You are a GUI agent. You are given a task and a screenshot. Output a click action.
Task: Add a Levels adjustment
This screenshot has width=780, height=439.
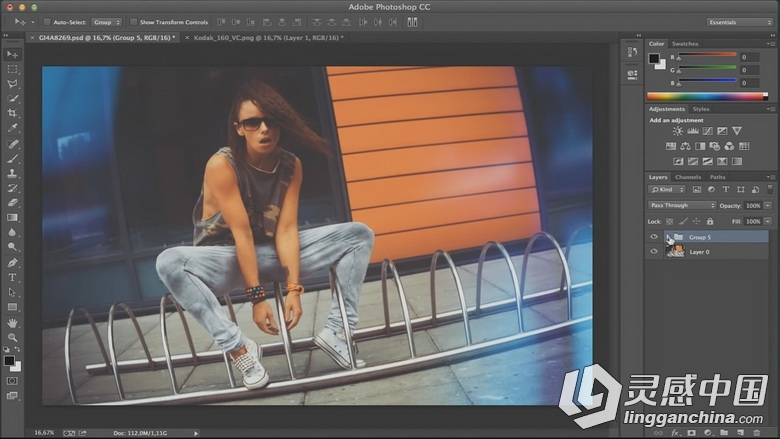click(x=692, y=131)
